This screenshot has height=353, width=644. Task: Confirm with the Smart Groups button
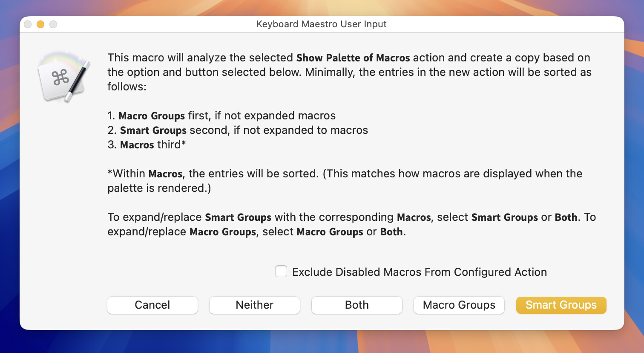561,305
